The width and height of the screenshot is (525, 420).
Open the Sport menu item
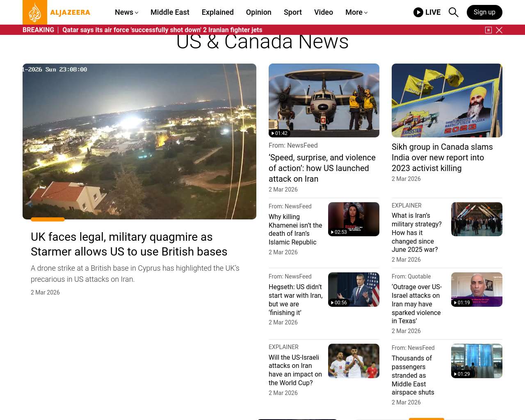292,12
